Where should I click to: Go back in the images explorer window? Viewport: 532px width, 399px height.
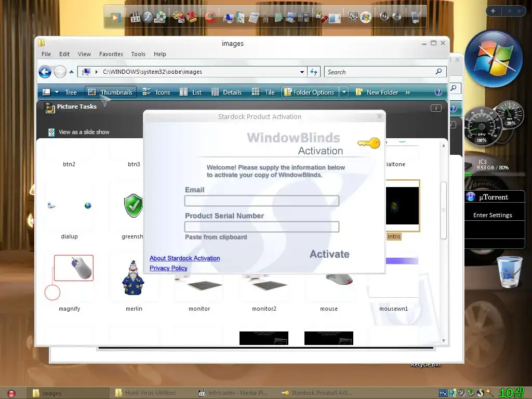point(45,72)
